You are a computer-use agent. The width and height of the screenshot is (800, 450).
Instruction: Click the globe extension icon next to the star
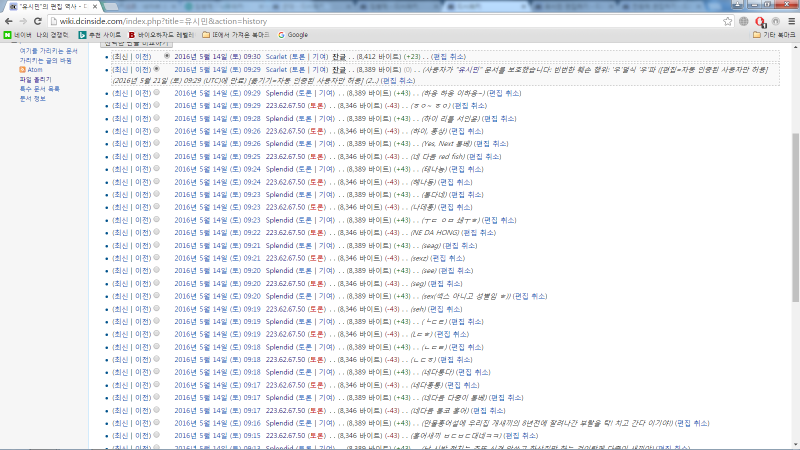(x=743, y=21)
